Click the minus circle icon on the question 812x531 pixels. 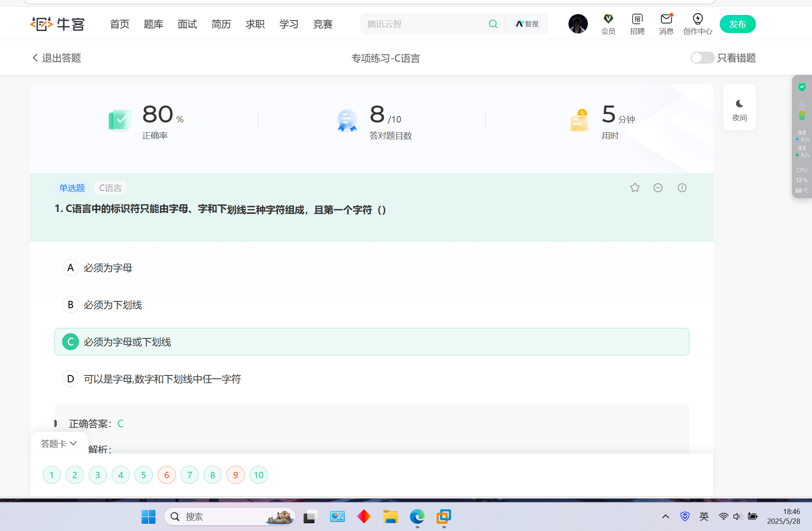click(658, 188)
